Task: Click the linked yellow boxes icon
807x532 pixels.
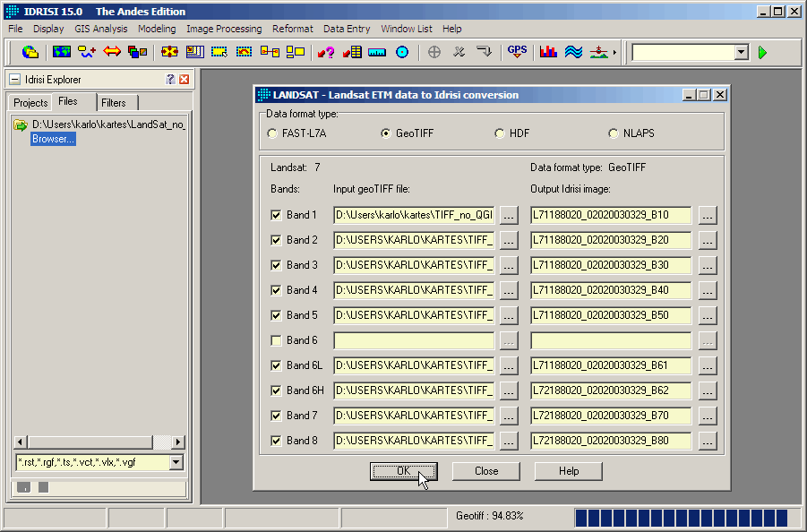Action: click(x=270, y=52)
